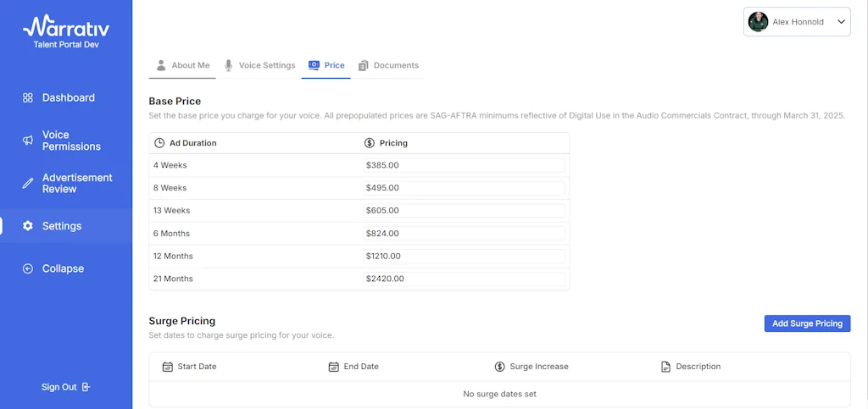Click the Settings gear icon
868x409 pixels.
[28, 226]
